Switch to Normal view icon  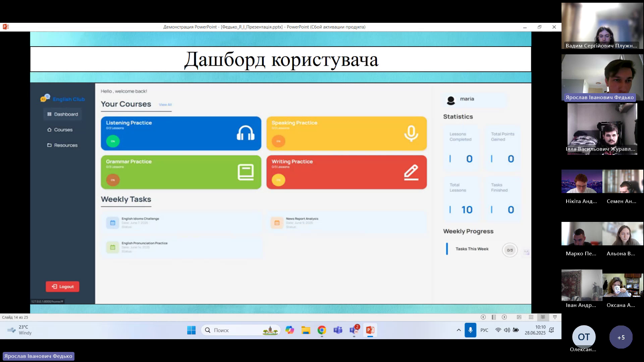pos(519,317)
